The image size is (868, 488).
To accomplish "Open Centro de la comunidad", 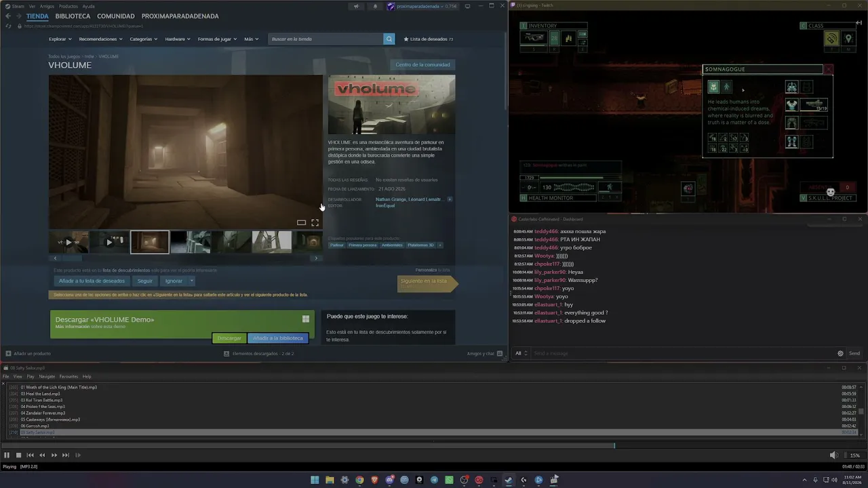I will click(x=422, y=64).
